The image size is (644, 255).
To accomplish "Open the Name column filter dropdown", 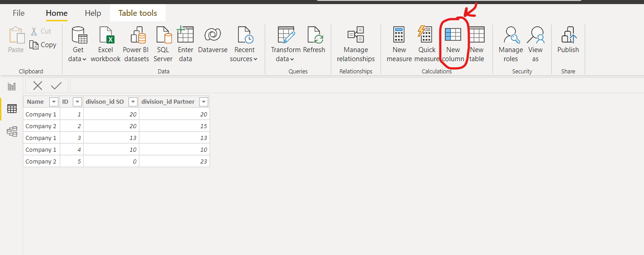I will 54,102.
